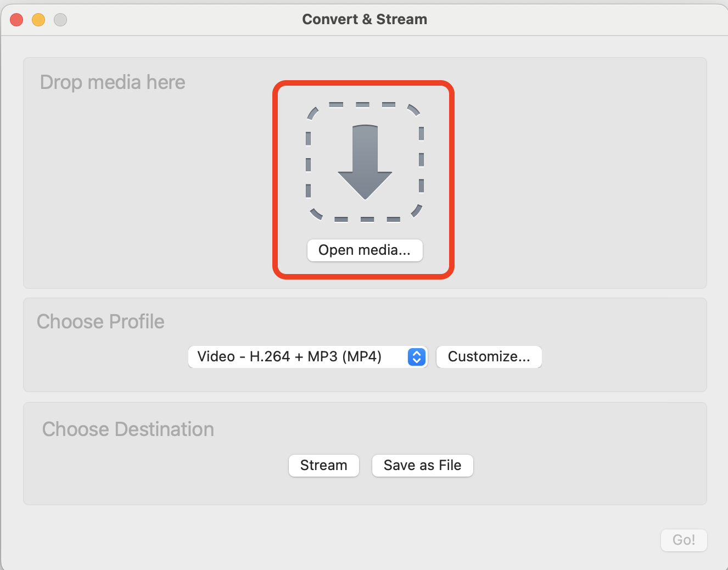Click the blue up-down chevrons on profile selector

pos(416,356)
